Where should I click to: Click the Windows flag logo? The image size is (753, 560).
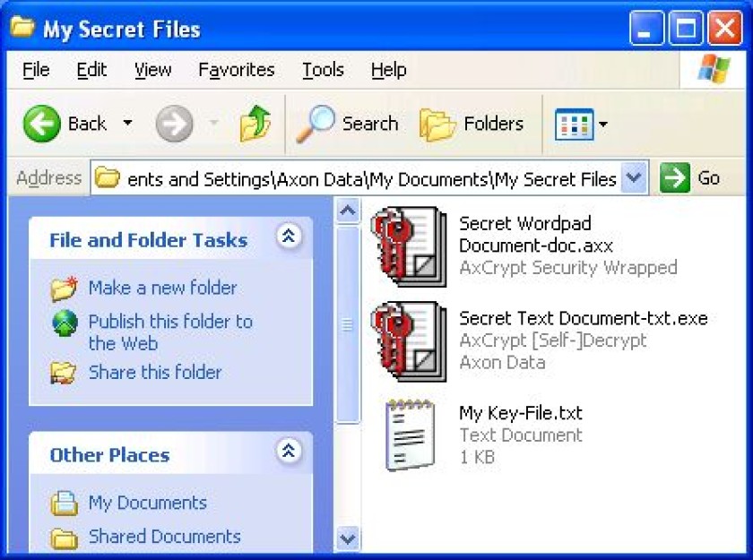click(x=714, y=69)
